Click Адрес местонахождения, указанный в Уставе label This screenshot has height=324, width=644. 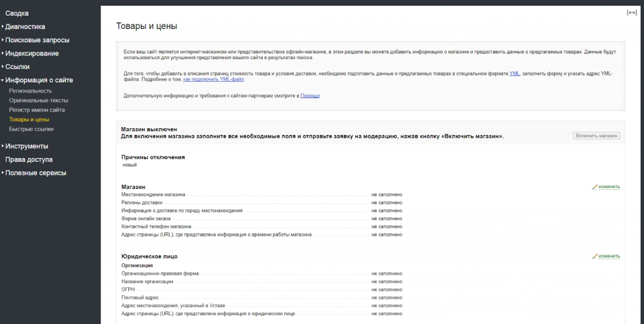click(x=174, y=306)
